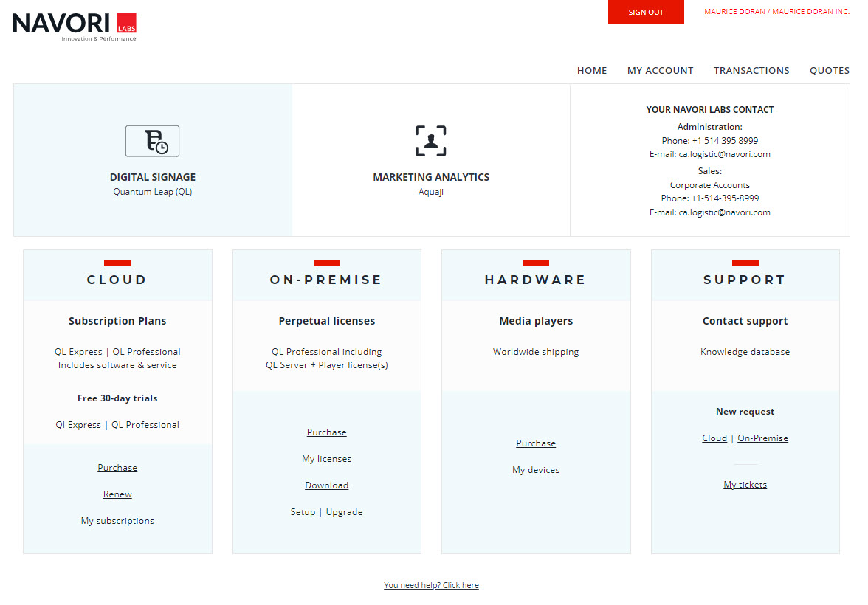Click the Navori Labs logo
This screenshot has height=605, width=868.
(75, 27)
